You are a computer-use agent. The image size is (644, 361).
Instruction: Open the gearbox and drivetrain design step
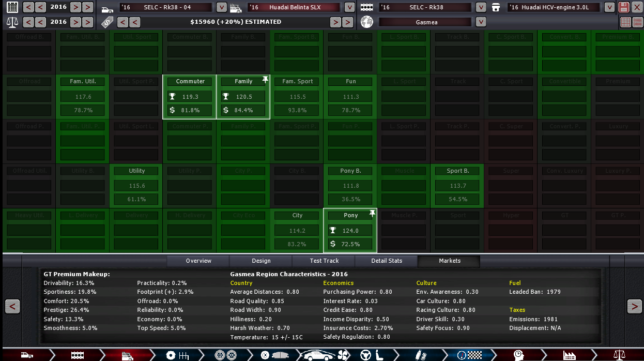click(x=177, y=355)
